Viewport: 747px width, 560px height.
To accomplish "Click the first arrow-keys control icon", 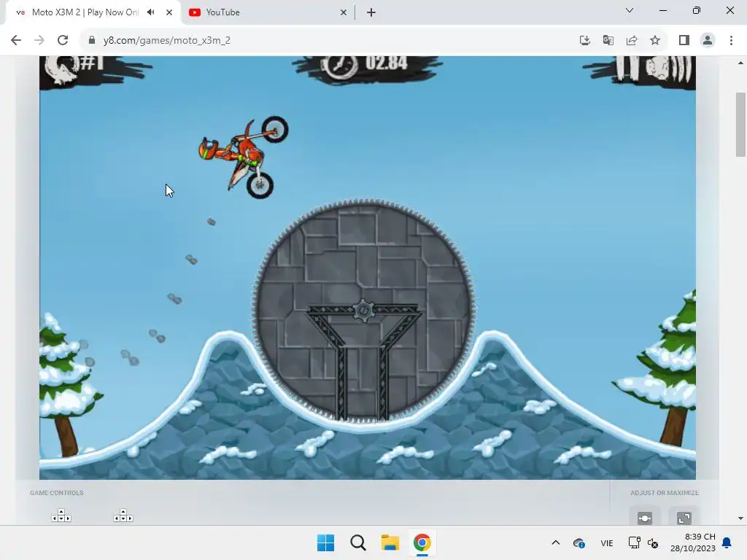I will [61, 516].
